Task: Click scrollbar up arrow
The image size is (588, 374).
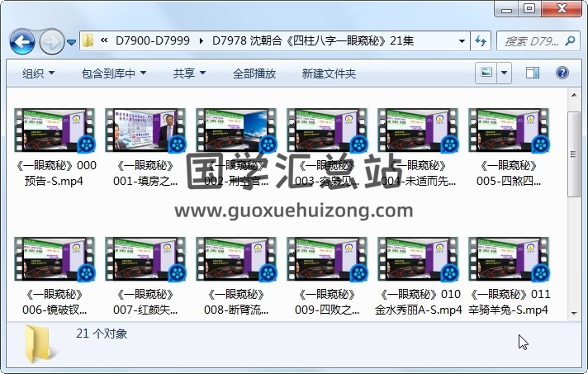Action: [574, 95]
